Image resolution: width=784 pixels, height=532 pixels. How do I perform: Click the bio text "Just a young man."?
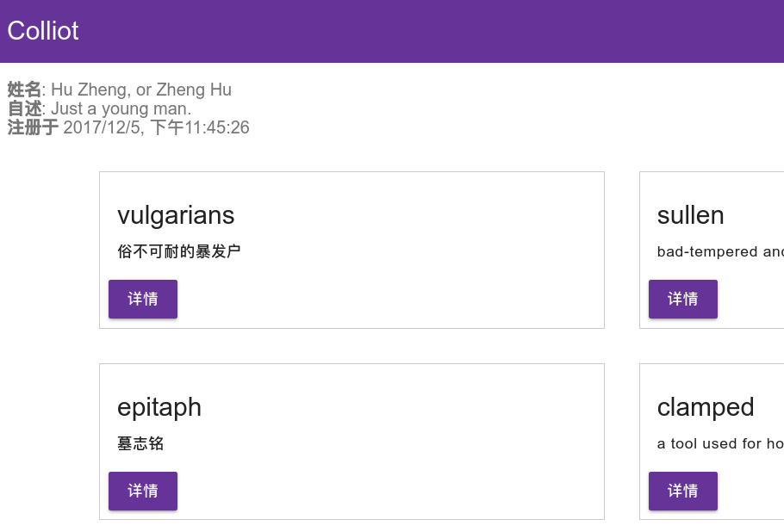tap(121, 108)
